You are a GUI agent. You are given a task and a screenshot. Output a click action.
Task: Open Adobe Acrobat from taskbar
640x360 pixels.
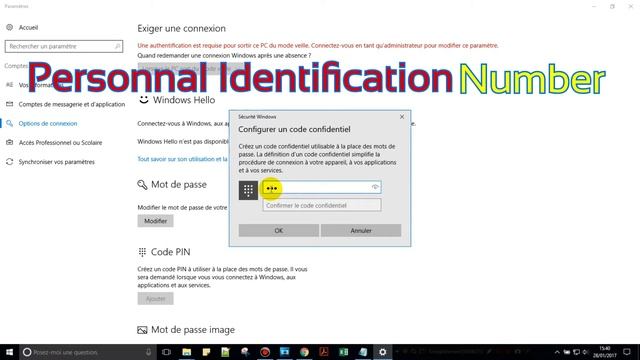click(324, 352)
